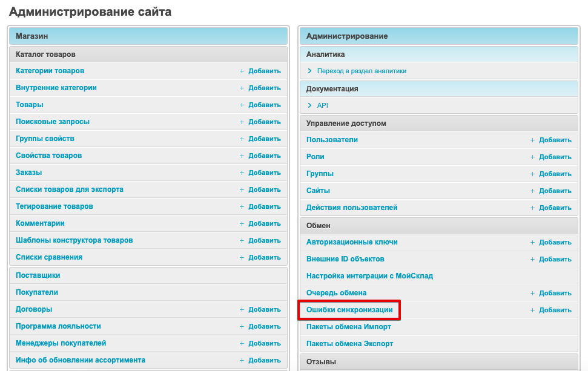This screenshot has height=371, width=588.
Task: Click the plus icon next to Комментарии
Action: 242,223
